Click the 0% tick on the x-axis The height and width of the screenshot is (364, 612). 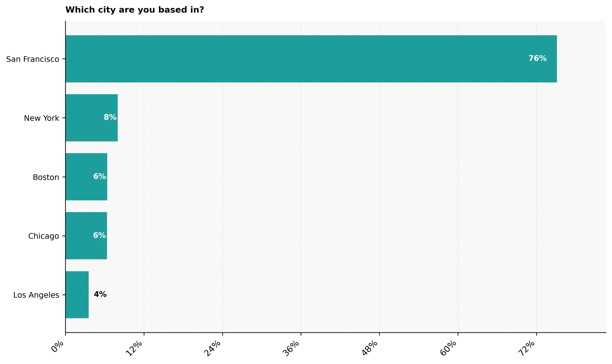[58, 346]
